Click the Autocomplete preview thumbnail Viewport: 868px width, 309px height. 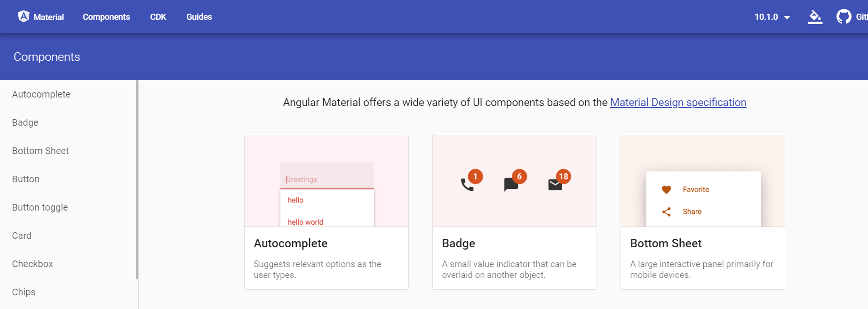tap(326, 180)
